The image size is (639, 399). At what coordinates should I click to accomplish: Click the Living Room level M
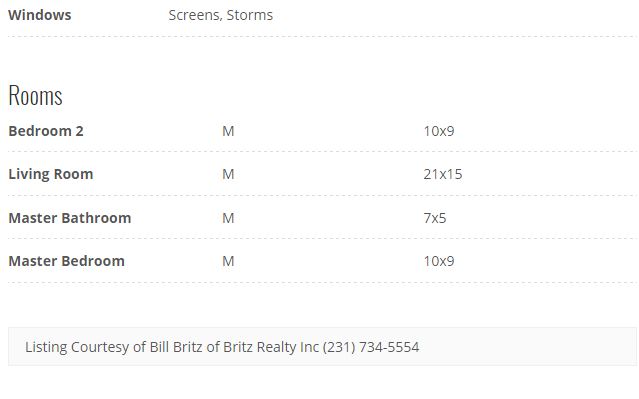pos(228,174)
